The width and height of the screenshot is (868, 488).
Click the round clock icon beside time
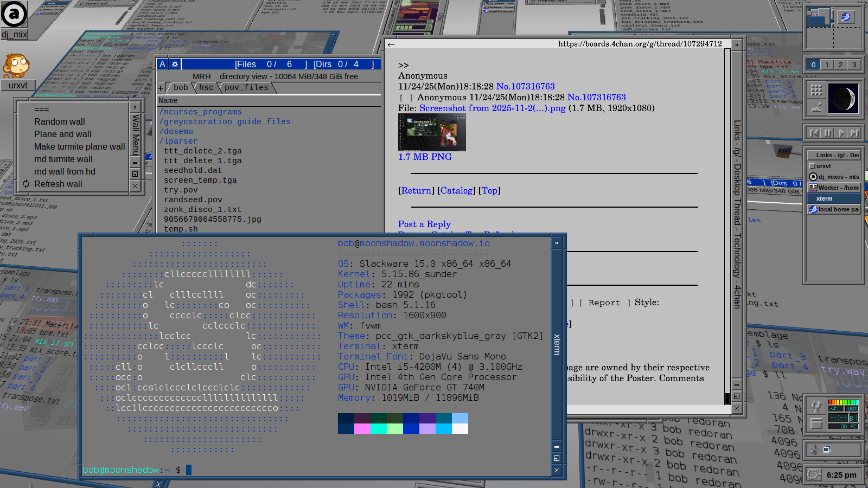point(813,475)
